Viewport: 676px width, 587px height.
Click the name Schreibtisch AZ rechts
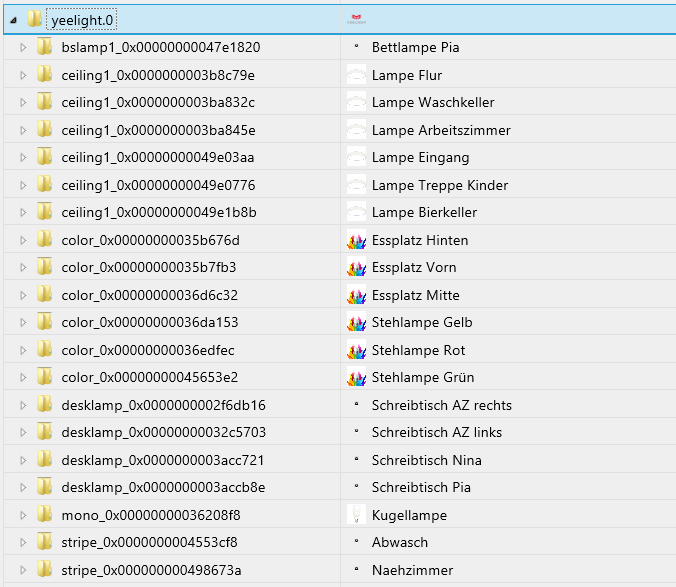pyautogui.click(x=442, y=406)
